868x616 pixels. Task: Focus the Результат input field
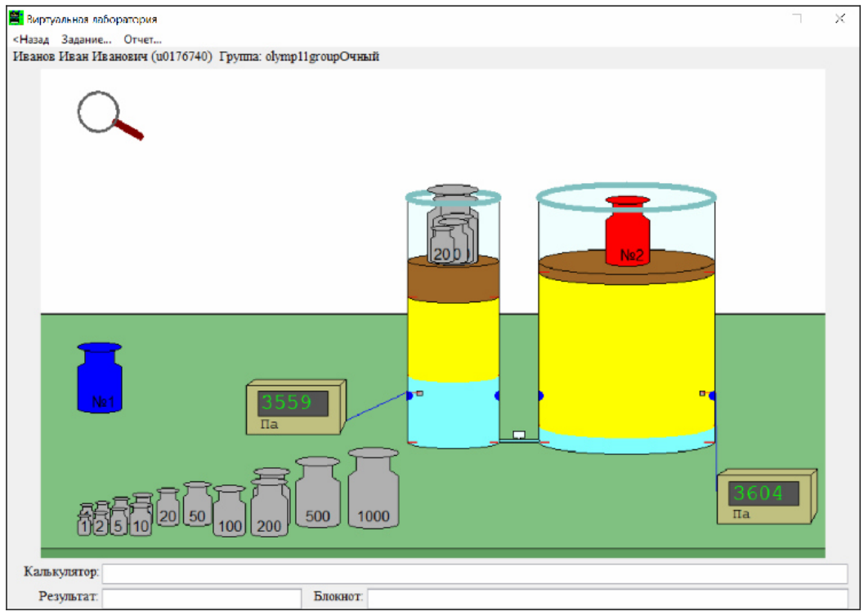click(202, 598)
